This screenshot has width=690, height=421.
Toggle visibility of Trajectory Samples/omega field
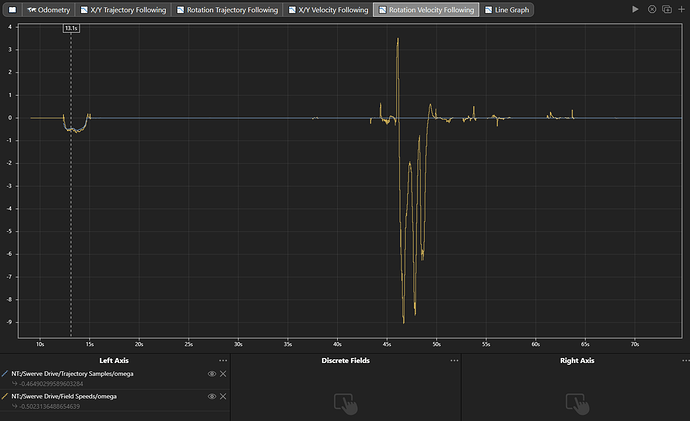212,373
